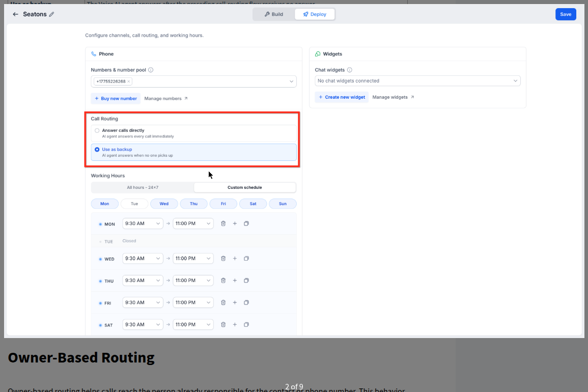Viewport: 588px width, 392px height.
Task: Open SAT end time dropdown
Action: [193, 324]
